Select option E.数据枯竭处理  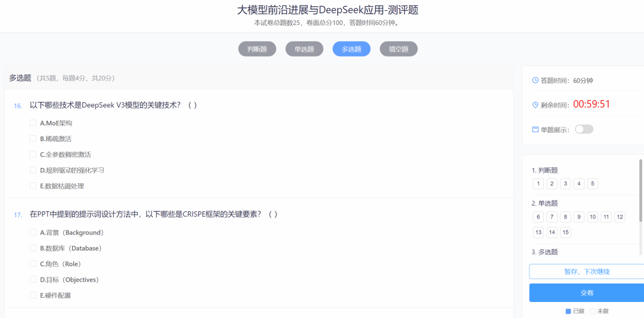click(33, 186)
